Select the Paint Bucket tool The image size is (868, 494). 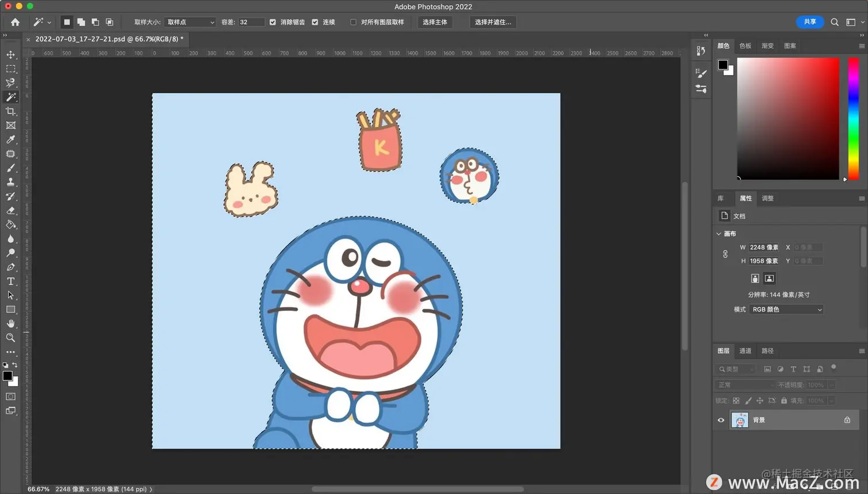tap(10, 224)
